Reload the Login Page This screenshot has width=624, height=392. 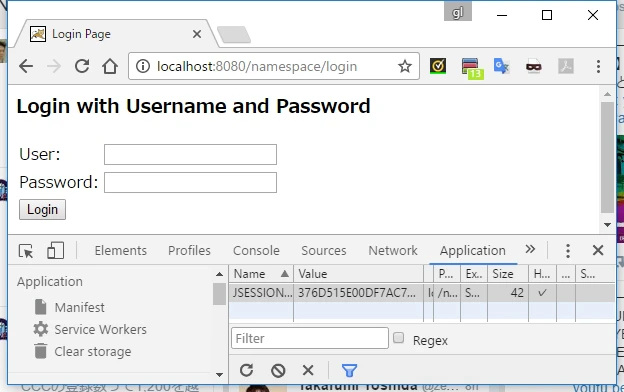click(82, 66)
